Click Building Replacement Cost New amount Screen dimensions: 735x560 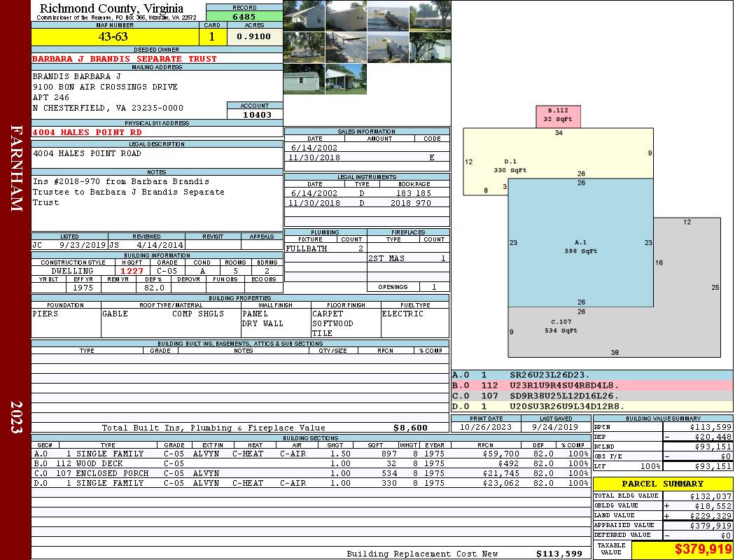click(559, 554)
